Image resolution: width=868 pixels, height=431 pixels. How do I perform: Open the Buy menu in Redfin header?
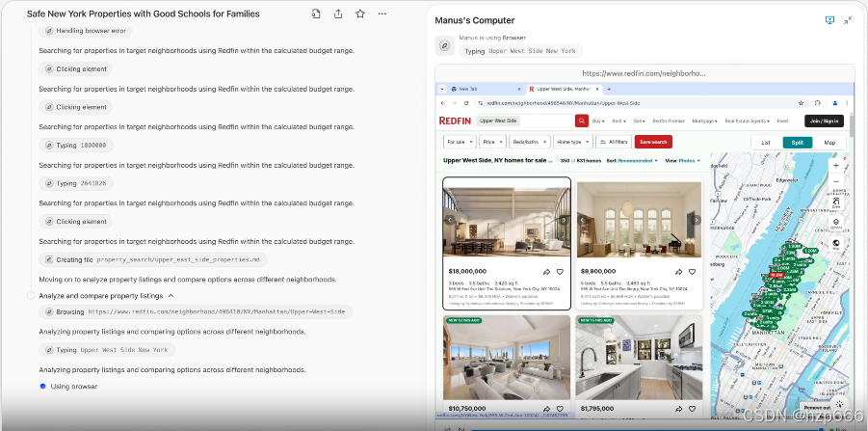(x=598, y=121)
